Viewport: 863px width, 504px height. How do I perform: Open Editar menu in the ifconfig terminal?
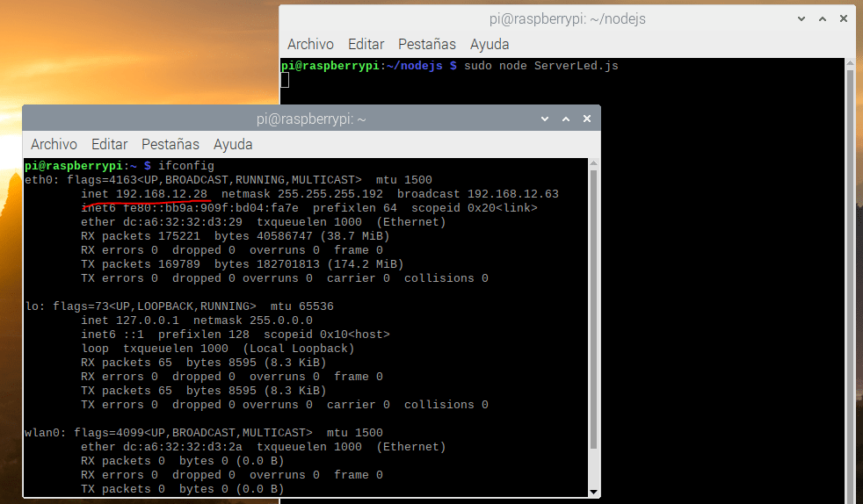[109, 144]
